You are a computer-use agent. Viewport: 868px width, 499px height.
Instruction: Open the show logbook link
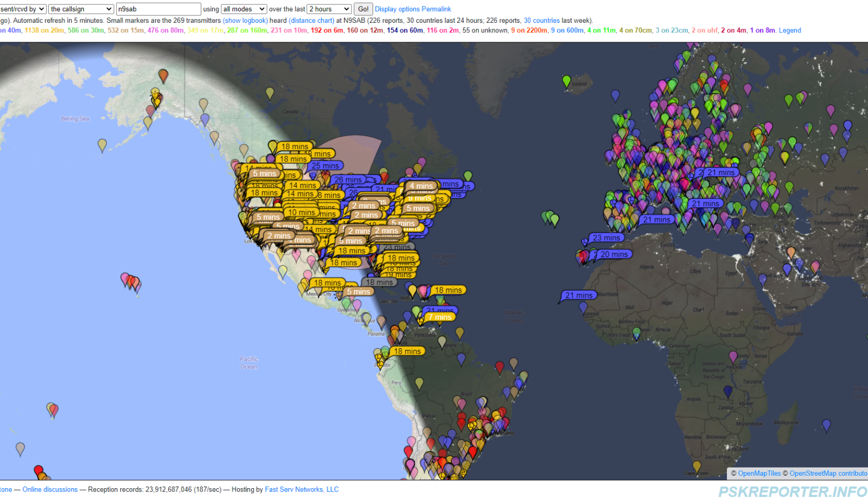tap(245, 21)
